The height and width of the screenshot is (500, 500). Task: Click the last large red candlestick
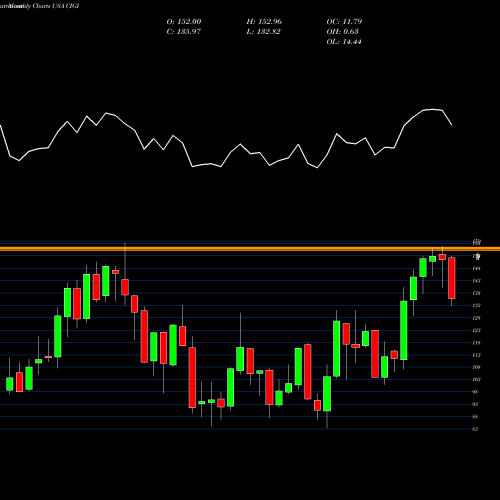(x=452, y=278)
